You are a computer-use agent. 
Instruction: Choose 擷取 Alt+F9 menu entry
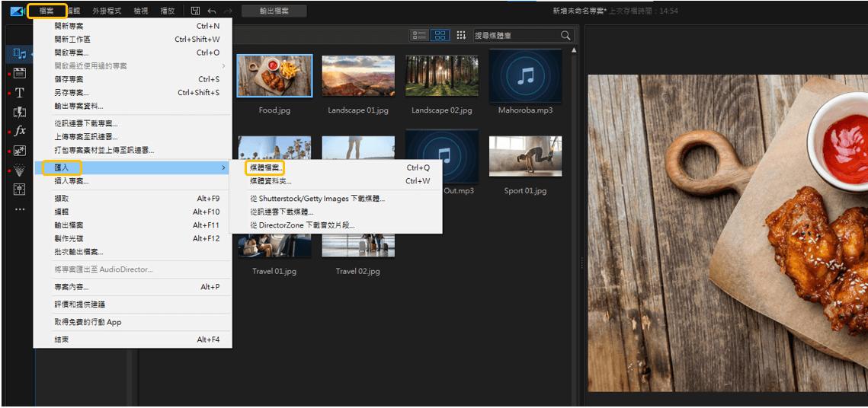pos(133,198)
